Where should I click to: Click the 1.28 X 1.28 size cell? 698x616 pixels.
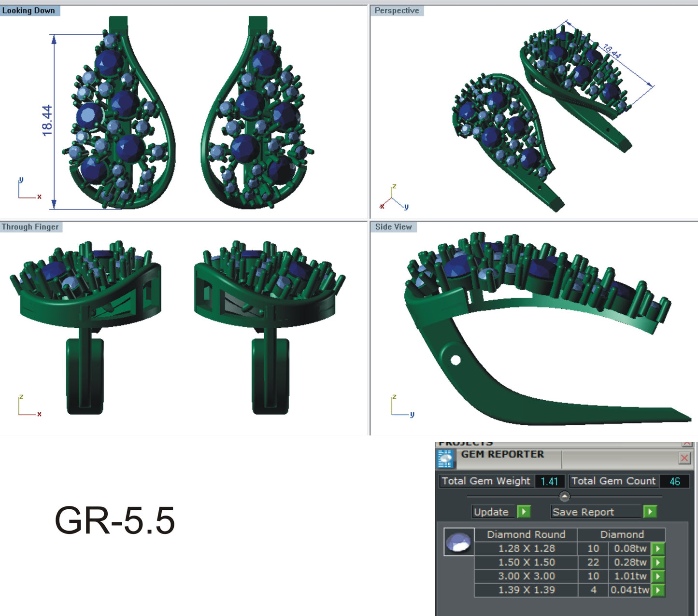[527, 548]
